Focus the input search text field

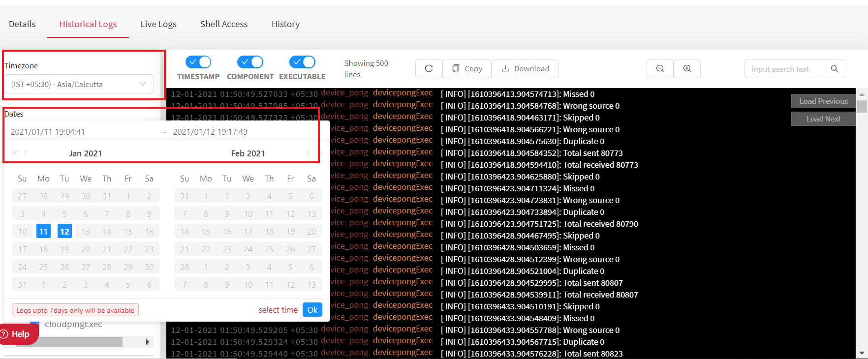pos(786,69)
